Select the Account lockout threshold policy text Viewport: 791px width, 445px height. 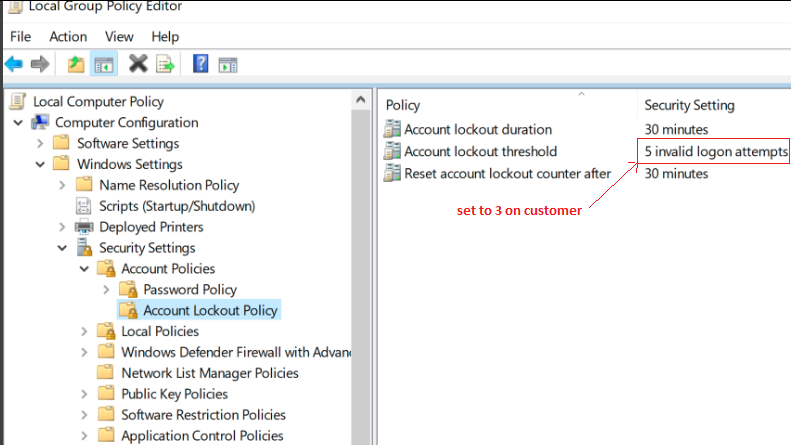tap(480, 151)
